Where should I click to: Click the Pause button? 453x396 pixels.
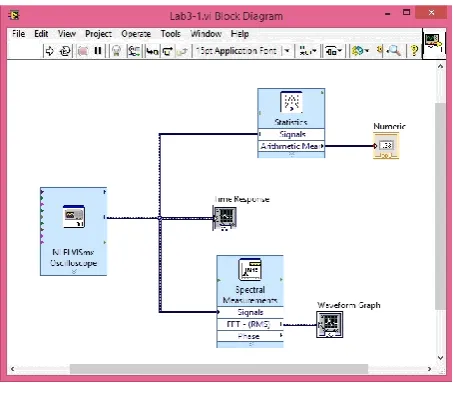coord(98,51)
